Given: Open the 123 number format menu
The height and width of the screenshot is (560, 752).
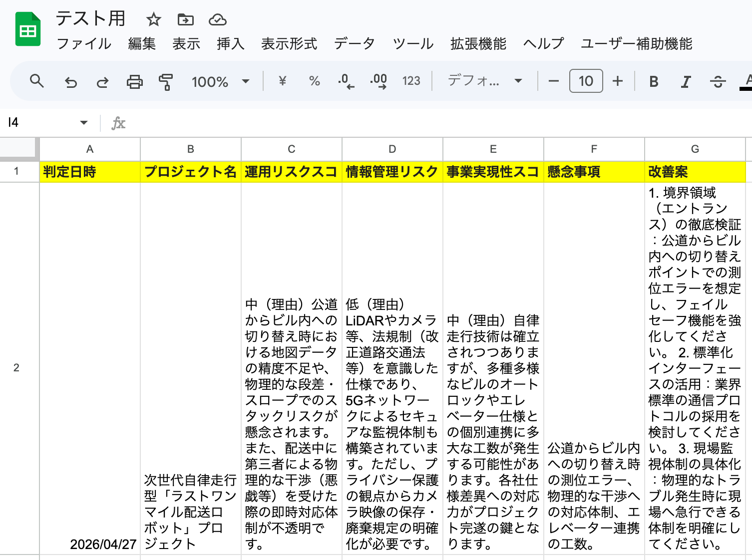Looking at the screenshot, I should click(x=411, y=81).
